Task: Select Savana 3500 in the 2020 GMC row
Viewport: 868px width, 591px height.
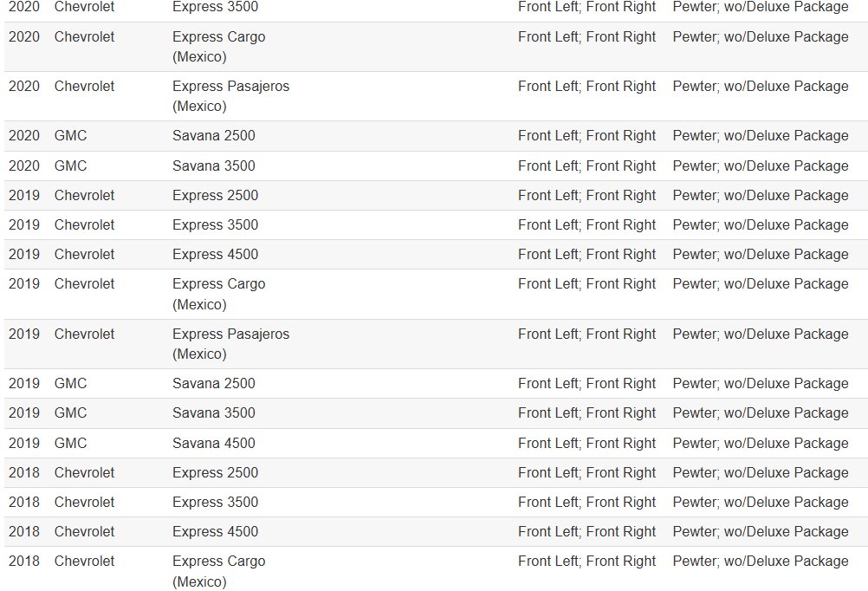Action: (213, 166)
